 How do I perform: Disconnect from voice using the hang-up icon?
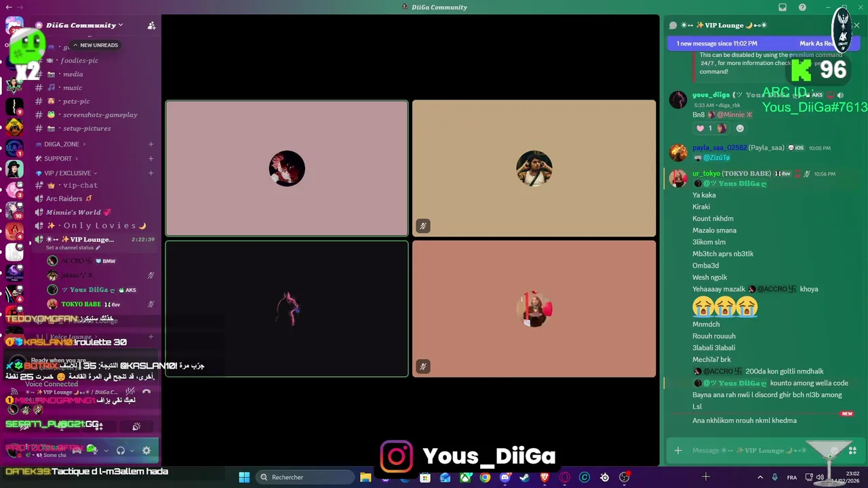(146, 392)
